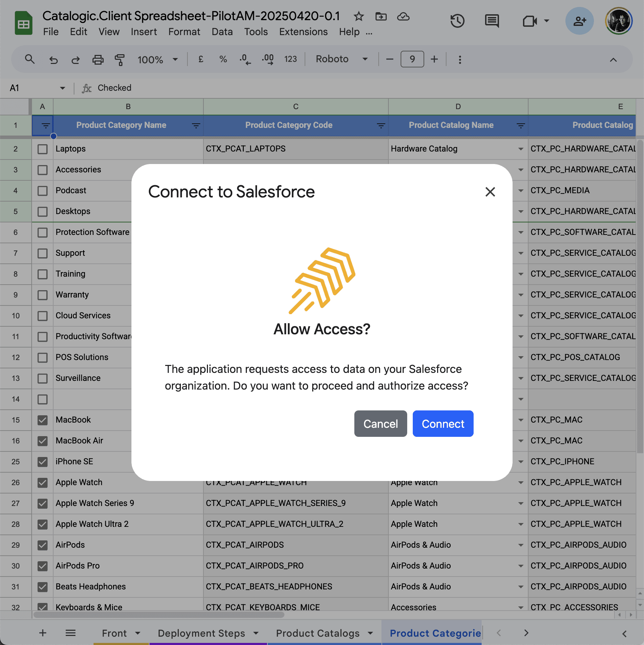Open Product Catalog Name filter
This screenshot has height=645, width=644.
tap(521, 125)
